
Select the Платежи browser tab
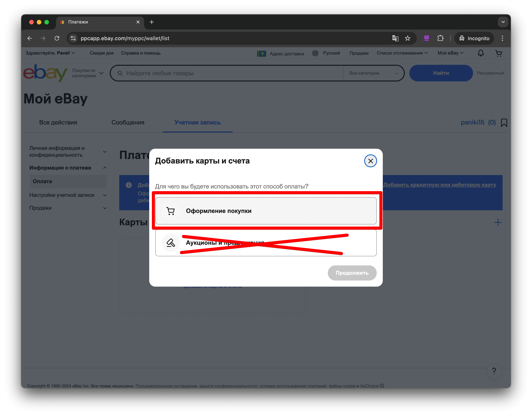point(100,22)
